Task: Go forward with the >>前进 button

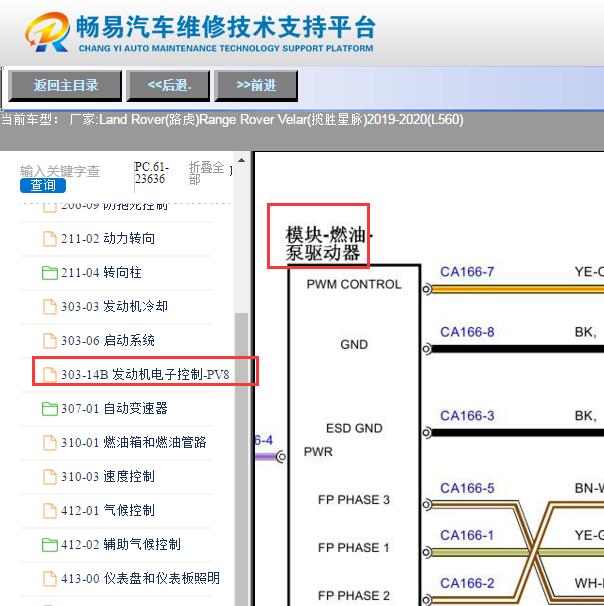Action: (x=256, y=86)
